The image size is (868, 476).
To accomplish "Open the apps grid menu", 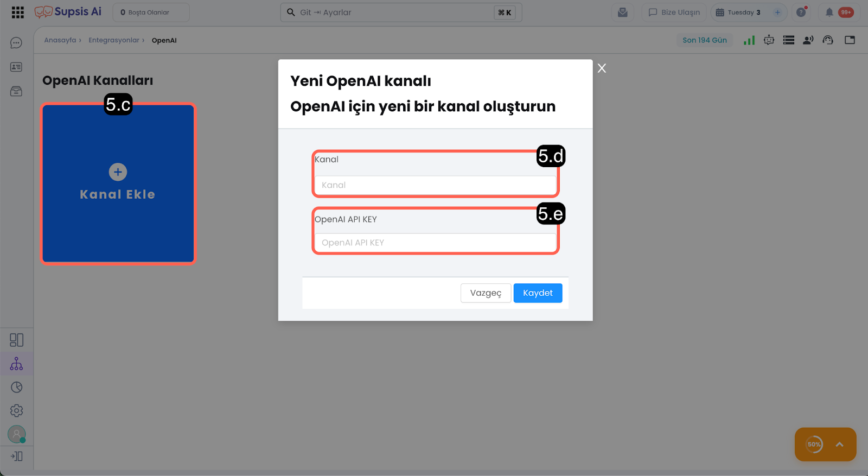I will (17, 12).
